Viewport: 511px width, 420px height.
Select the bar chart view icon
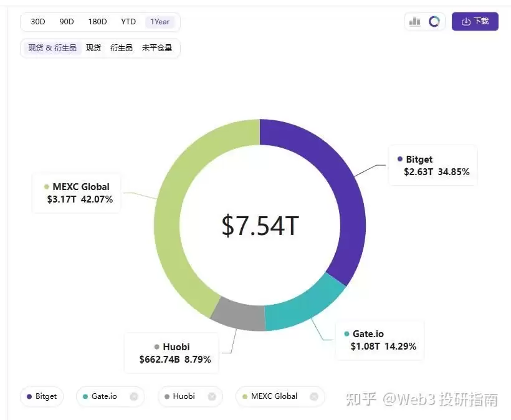pyautogui.click(x=414, y=21)
